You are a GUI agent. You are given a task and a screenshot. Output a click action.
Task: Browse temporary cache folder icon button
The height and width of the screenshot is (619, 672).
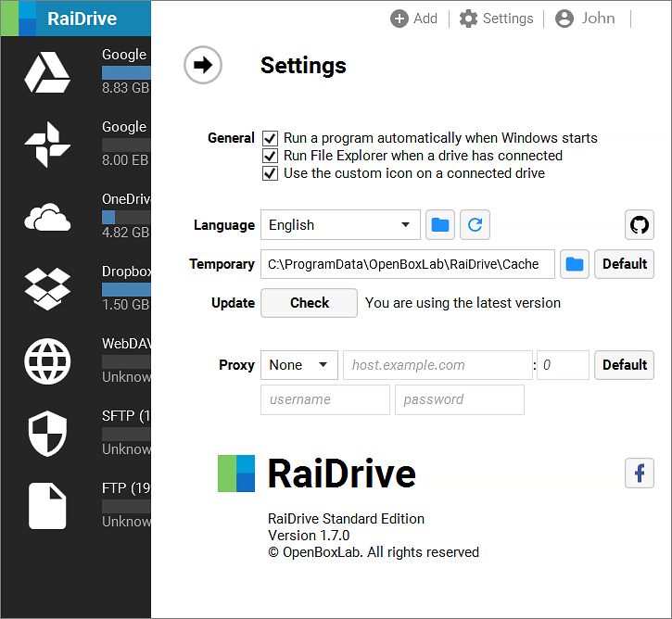575,264
